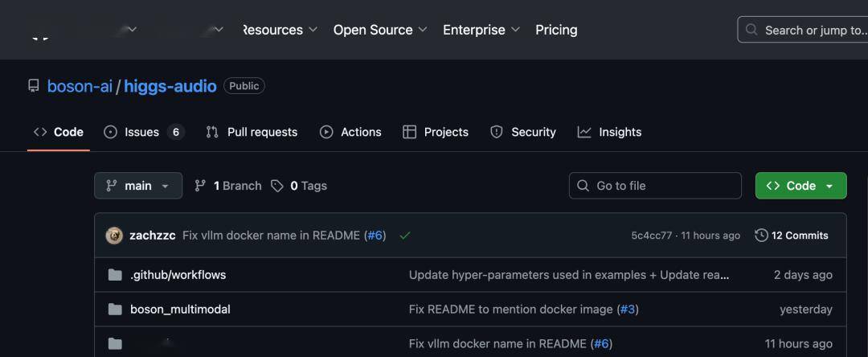Screen dimensions: 868x357
Task: Open the Actions tab
Action: tap(350, 132)
